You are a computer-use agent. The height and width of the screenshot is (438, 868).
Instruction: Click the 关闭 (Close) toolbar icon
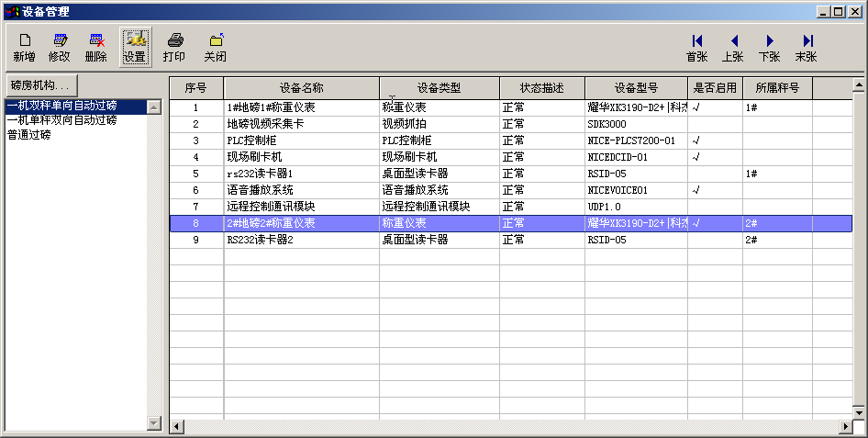point(216,48)
